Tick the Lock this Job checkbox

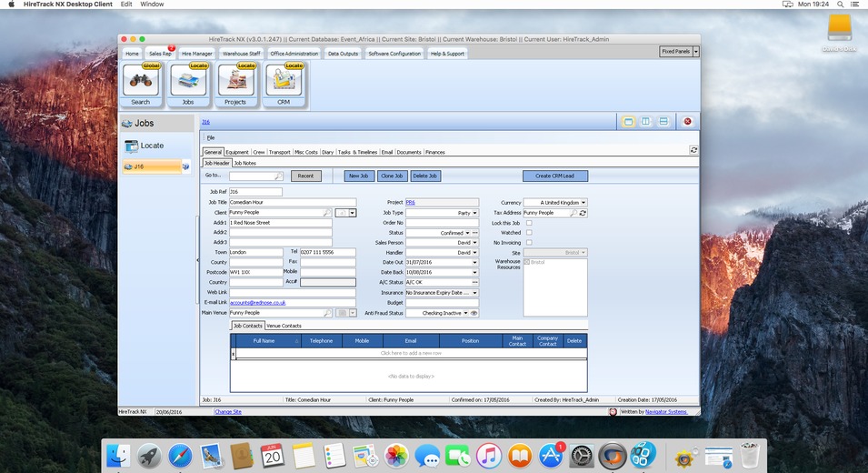coord(529,223)
